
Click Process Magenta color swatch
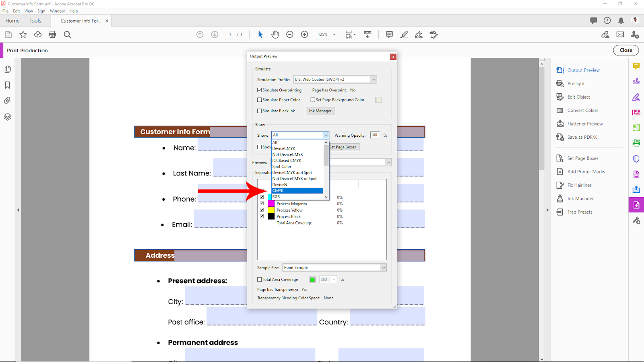[271, 204]
